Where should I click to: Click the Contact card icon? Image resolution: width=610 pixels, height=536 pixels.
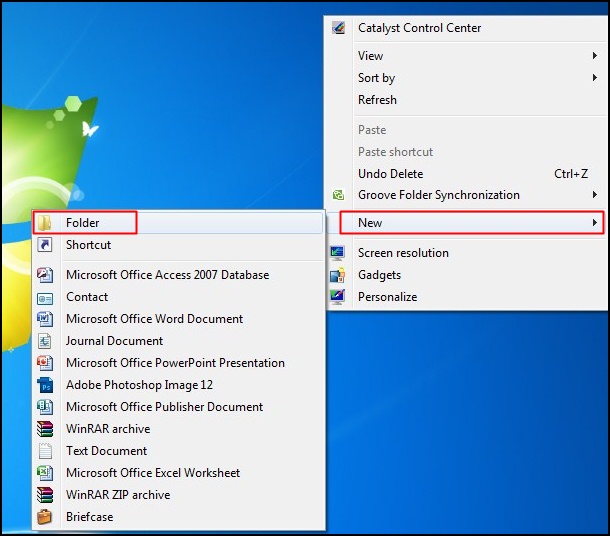click(x=45, y=298)
